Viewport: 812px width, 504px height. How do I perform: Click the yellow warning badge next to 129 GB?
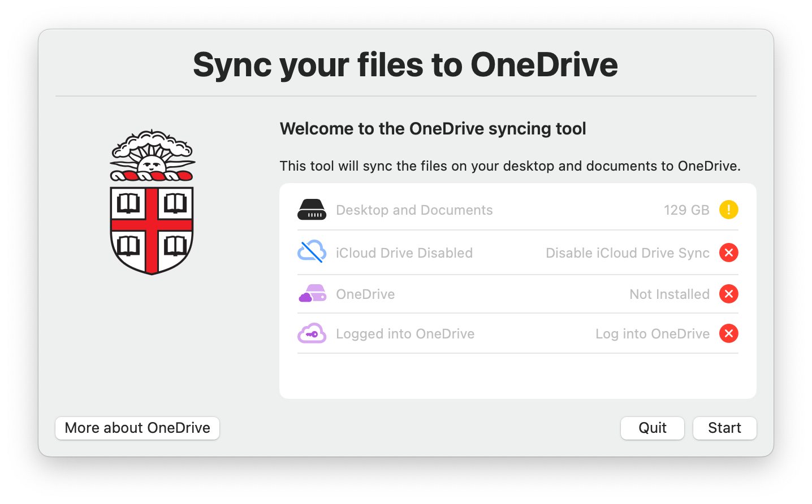pyautogui.click(x=729, y=210)
